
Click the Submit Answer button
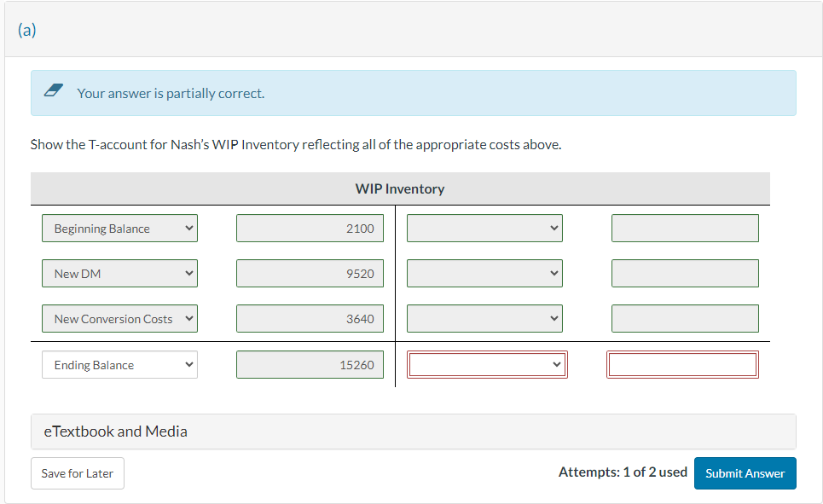[x=745, y=473]
